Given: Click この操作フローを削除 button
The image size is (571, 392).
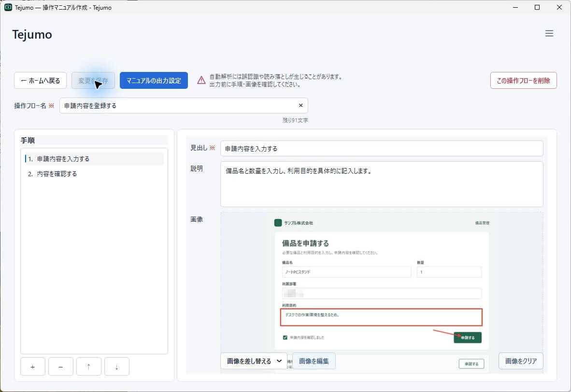Looking at the screenshot, I should point(523,81).
